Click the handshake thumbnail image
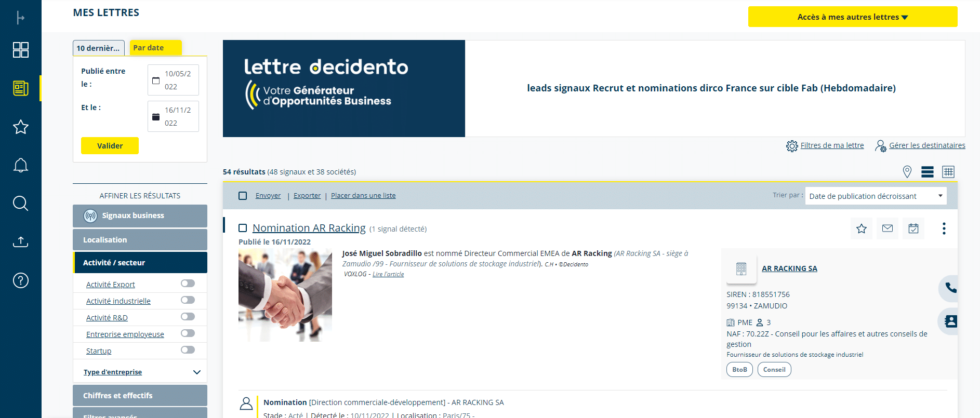Image resolution: width=980 pixels, height=418 pixels. tap(285, 295)
